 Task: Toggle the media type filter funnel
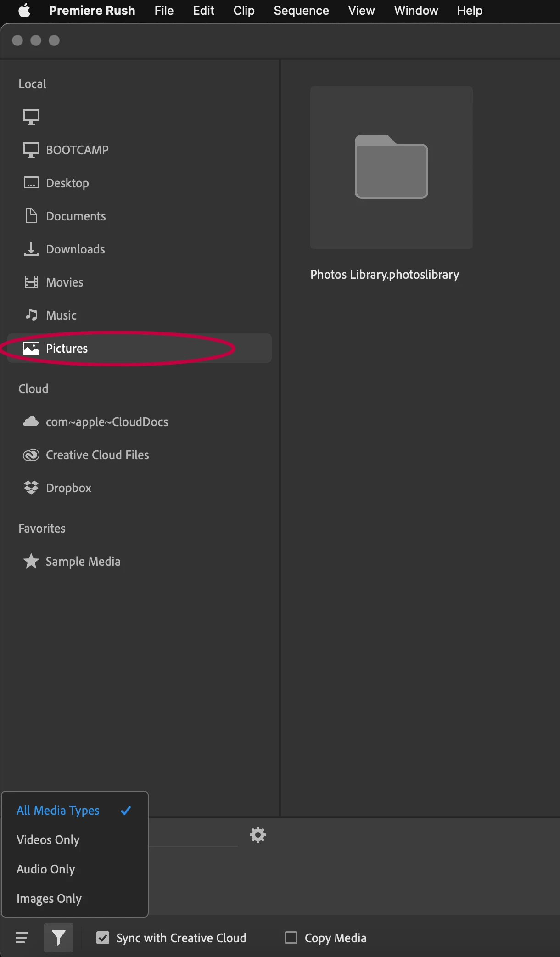(x=59, y=938)
